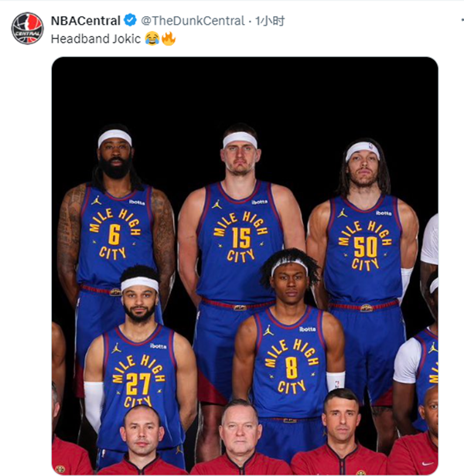Click the number 15 on Jokic's jersey

point(241,237)
